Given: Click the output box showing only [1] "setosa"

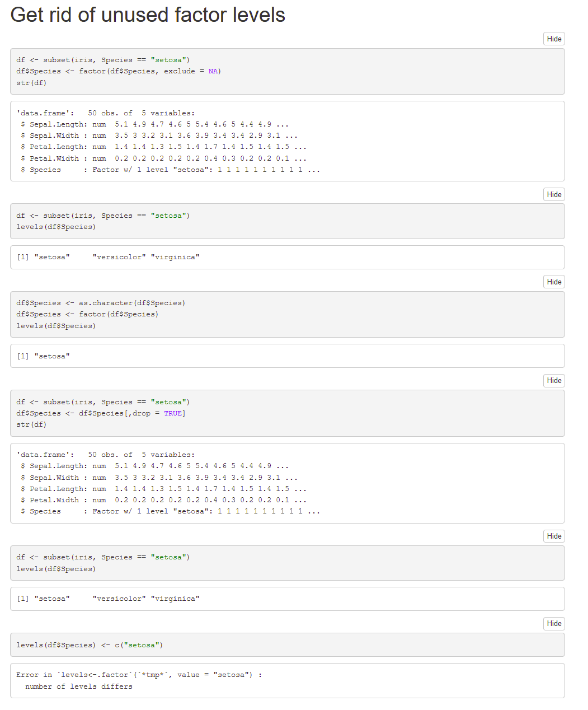Looking at the screenshot, I should 44,356.
